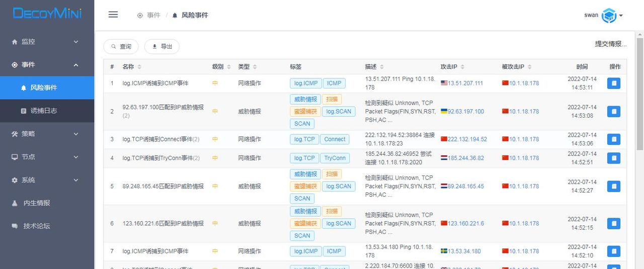Viewport: 644px width, 269px height.
Task: Click 提交情报 link
Action: tap(611, 44)
